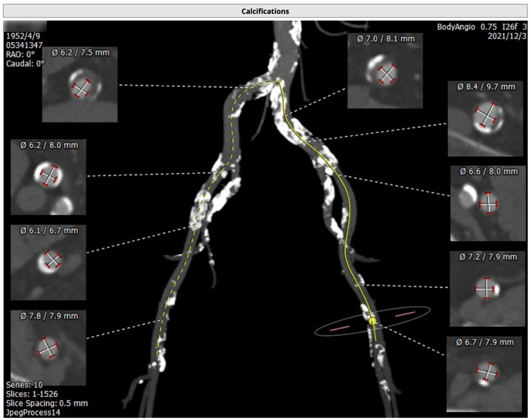
Task: Click the Ø 6.6 / 8.0 mm cross-section thumbnail
Action: pos(488,203)
